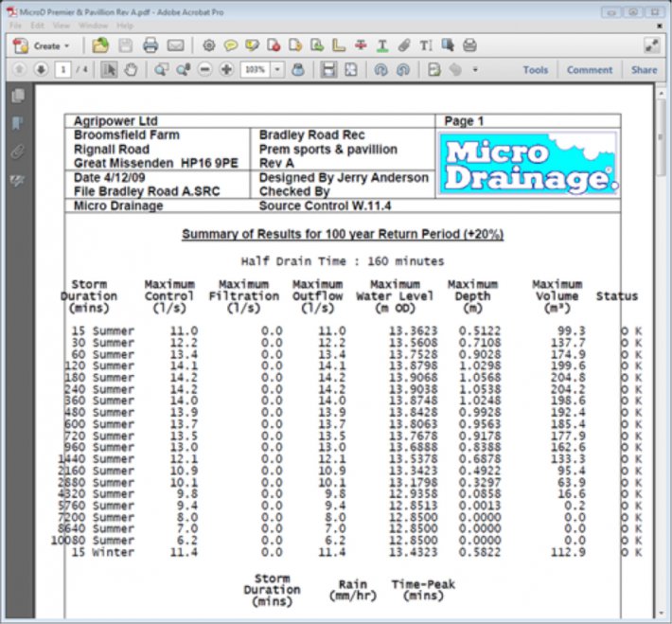The height and width of the screenshot is (624, 672).
Task: Open the small toolbar options dropdown arrow
Action: [x=475, y=69]
